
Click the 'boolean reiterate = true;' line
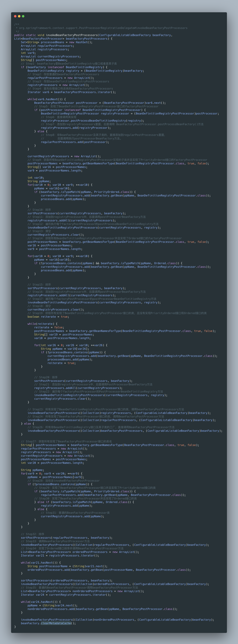pos(48,317)
